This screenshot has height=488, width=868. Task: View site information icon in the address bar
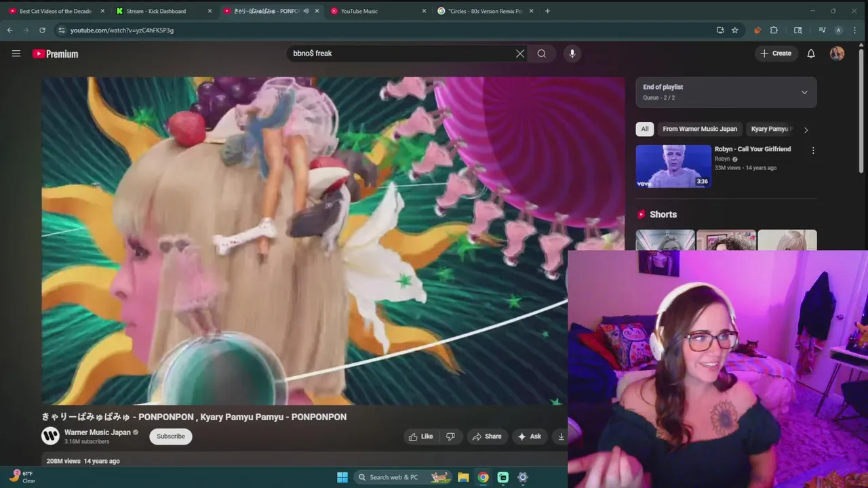tap(61, 30)
